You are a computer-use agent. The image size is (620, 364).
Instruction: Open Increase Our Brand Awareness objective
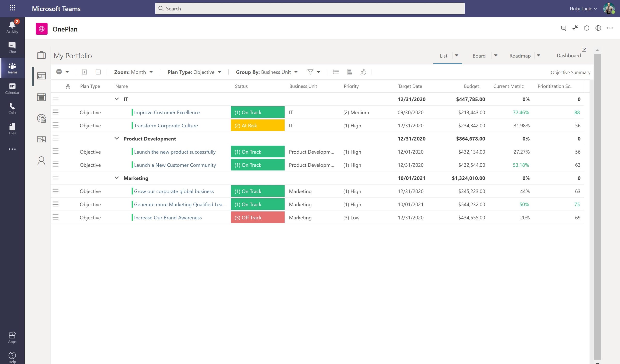(x=168, y=218)
